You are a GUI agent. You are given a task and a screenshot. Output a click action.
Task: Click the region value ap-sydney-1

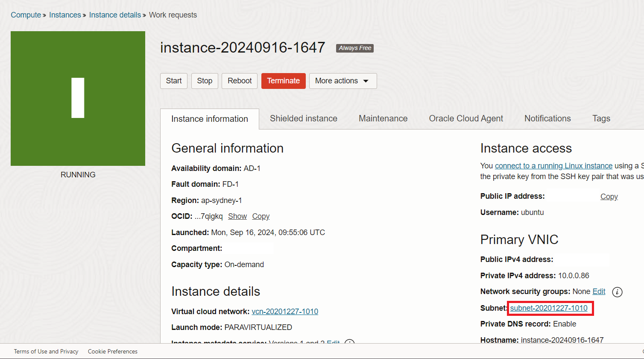[222, 200]
